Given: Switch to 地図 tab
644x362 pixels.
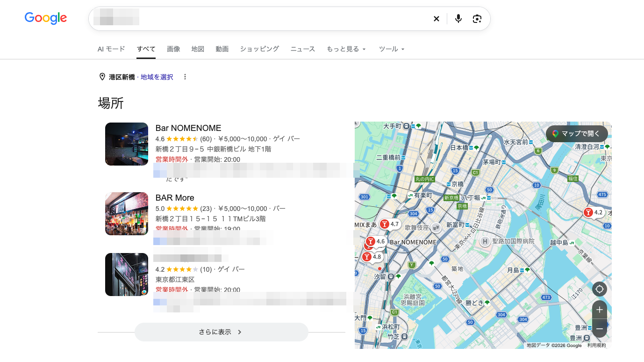Looking at the screenshot, I should point(198,49).
